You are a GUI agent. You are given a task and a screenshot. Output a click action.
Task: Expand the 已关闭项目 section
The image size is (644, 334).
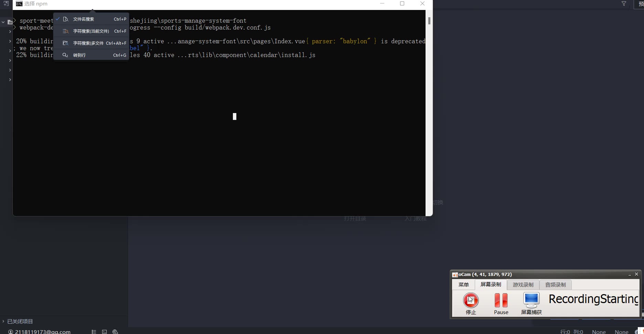tap(3, 321)
